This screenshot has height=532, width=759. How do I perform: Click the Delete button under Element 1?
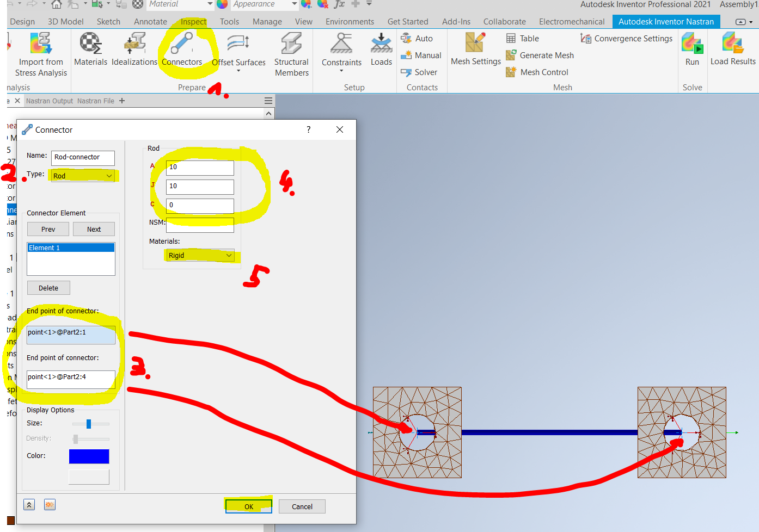(48, 287)
